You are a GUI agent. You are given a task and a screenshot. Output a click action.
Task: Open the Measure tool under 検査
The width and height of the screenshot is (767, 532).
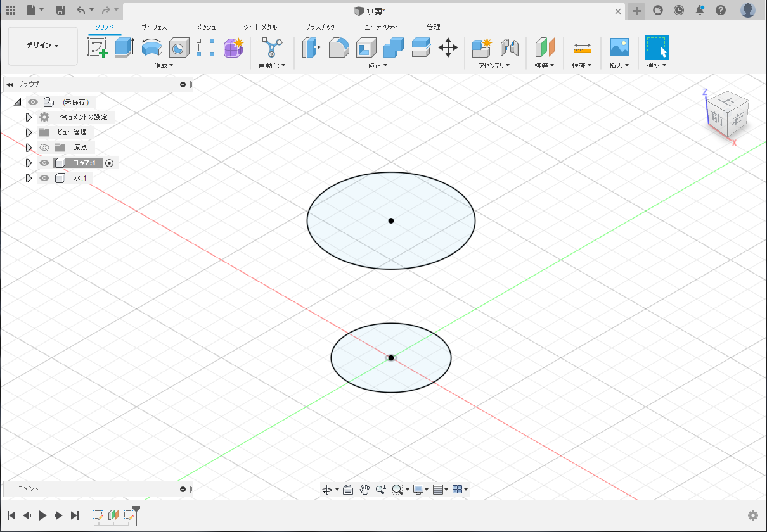coord(582,47)
